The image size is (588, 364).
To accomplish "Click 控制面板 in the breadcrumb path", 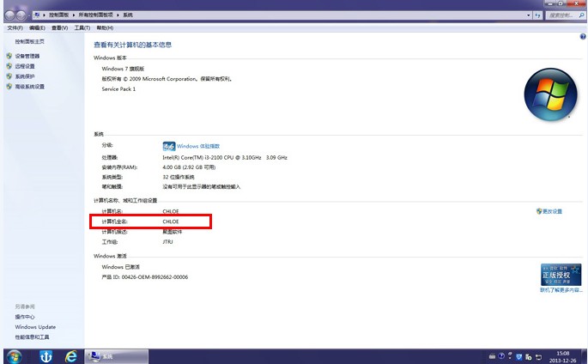I will pos(59,15).
